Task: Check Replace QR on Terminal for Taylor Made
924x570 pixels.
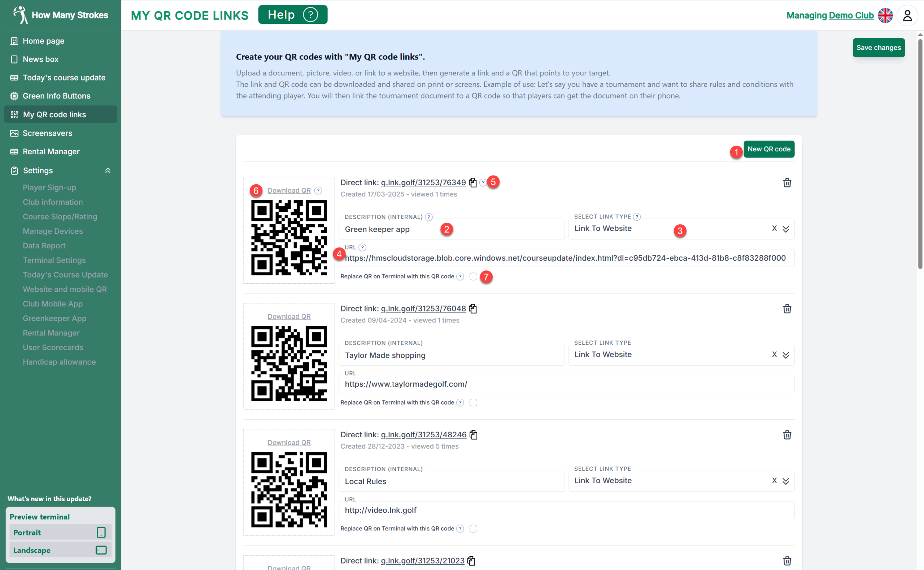Action: (x=473, y=402)
